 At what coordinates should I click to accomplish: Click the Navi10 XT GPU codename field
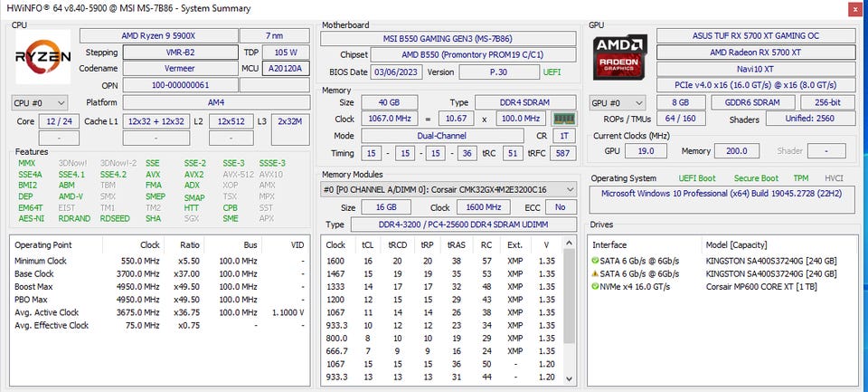point(755,70)
